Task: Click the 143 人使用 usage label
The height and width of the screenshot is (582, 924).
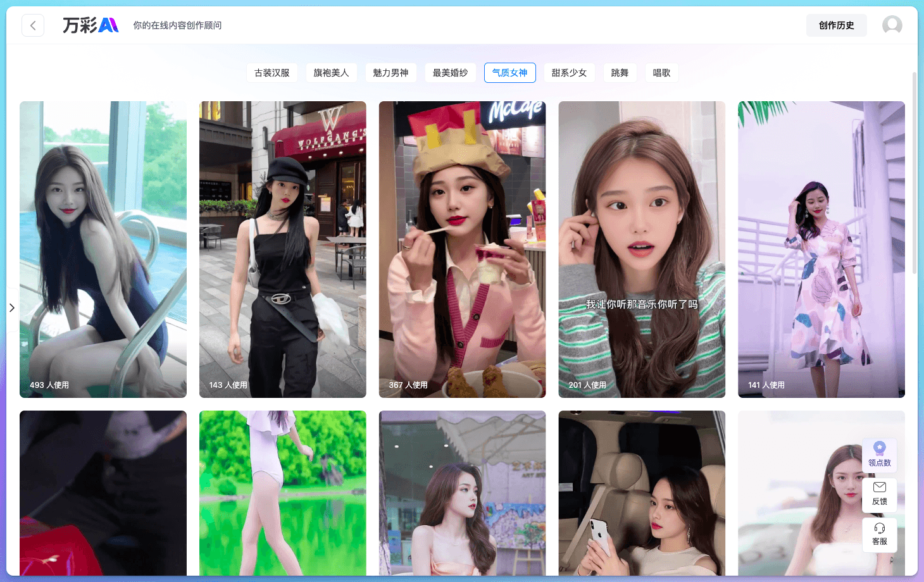Action: (228, 385)
